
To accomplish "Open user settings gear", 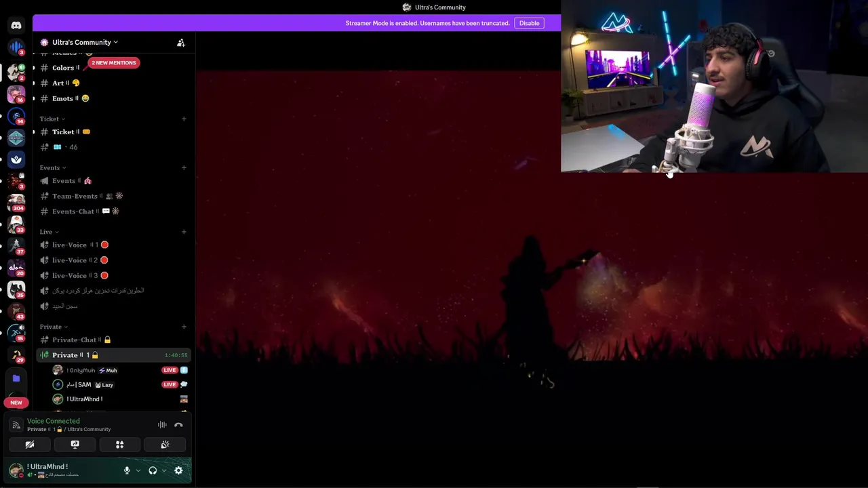I will coord(178,470).
